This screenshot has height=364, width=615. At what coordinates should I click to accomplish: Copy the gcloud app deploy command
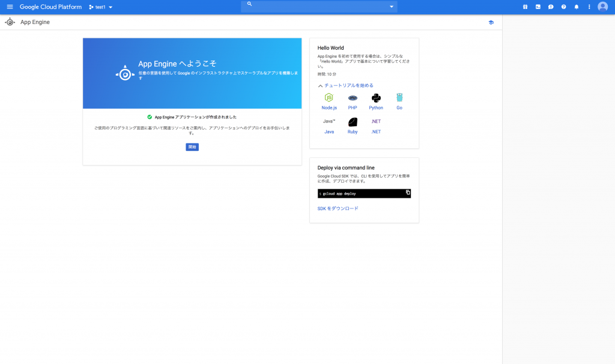407,193
